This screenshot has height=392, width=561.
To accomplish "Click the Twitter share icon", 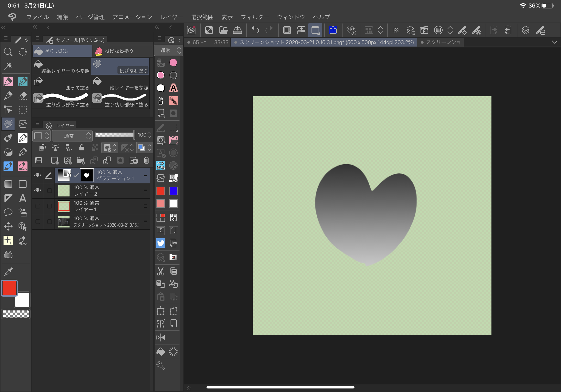I will 160,243.
